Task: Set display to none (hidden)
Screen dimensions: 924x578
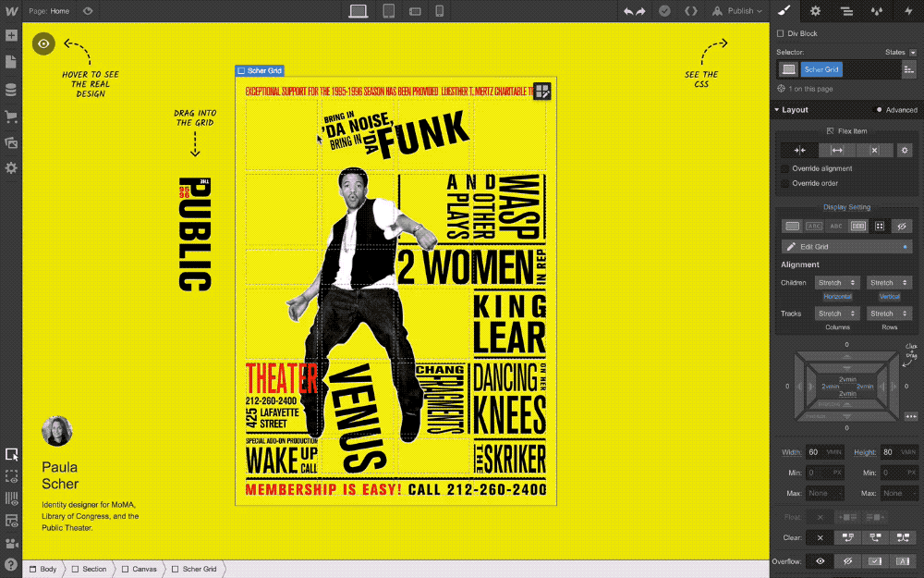Action: tap(902, 226)
